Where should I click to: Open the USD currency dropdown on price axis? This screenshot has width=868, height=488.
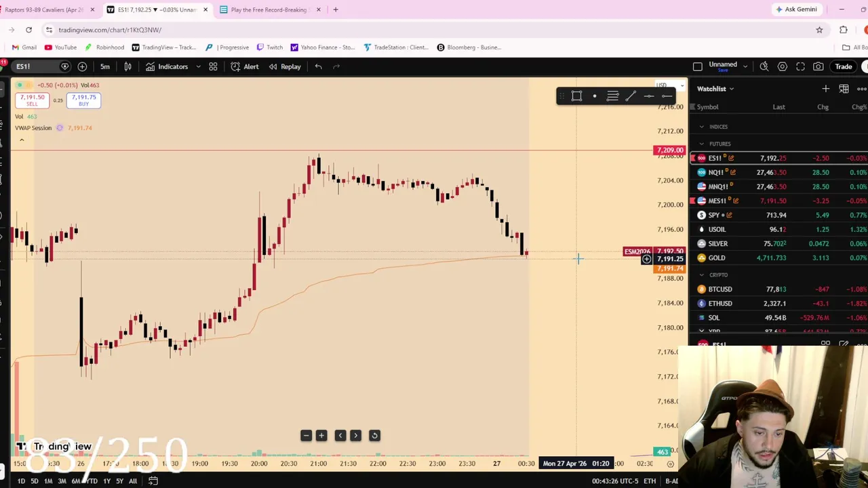click(669, 85)
